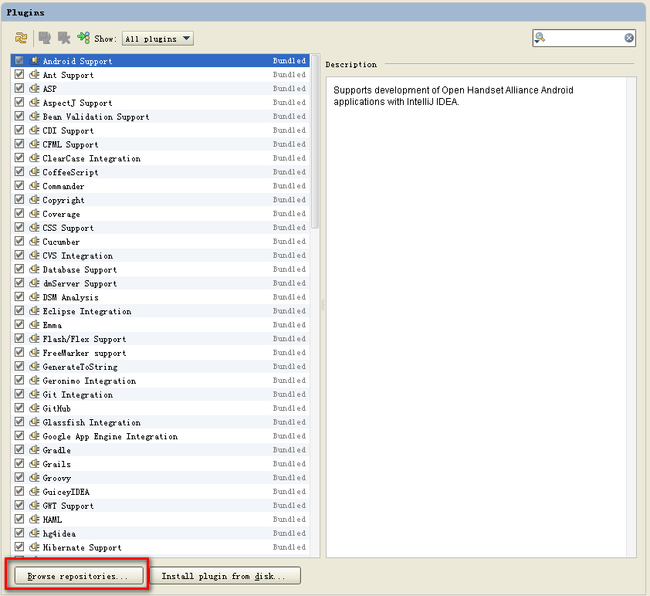Click the Glassfish Integration plugin icon
Image resolution: width=650 pixels, height=596 pixels.
pos(34,422)
